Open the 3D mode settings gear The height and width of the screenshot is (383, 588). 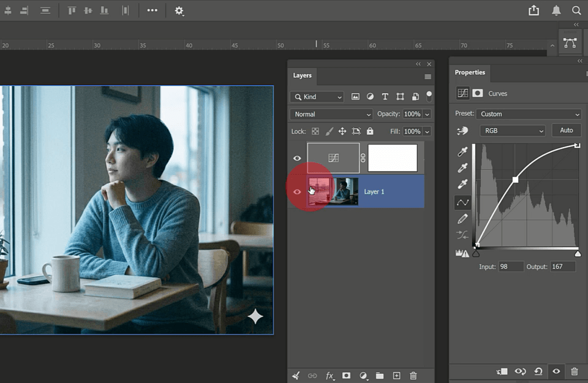(x=179, y=10)
